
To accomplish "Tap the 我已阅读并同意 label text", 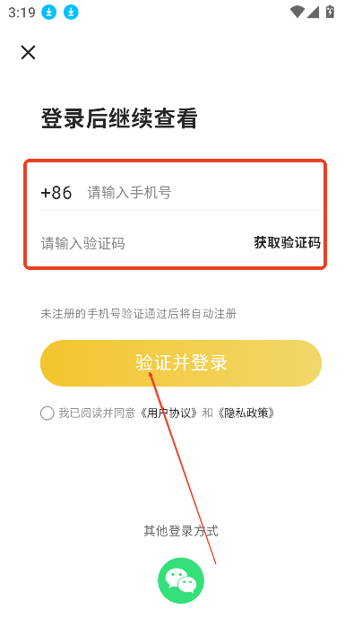I will 97,413.
